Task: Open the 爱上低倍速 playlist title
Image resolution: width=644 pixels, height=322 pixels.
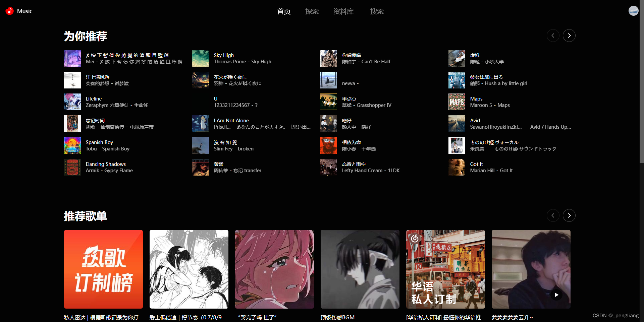Action: [x=185, y=317]
